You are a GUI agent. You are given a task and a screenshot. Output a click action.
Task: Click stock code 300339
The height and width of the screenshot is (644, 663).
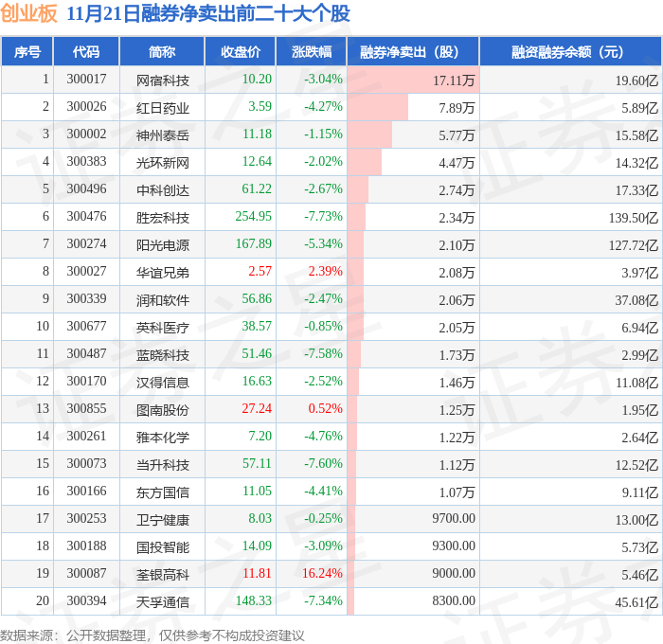[86, 299]
